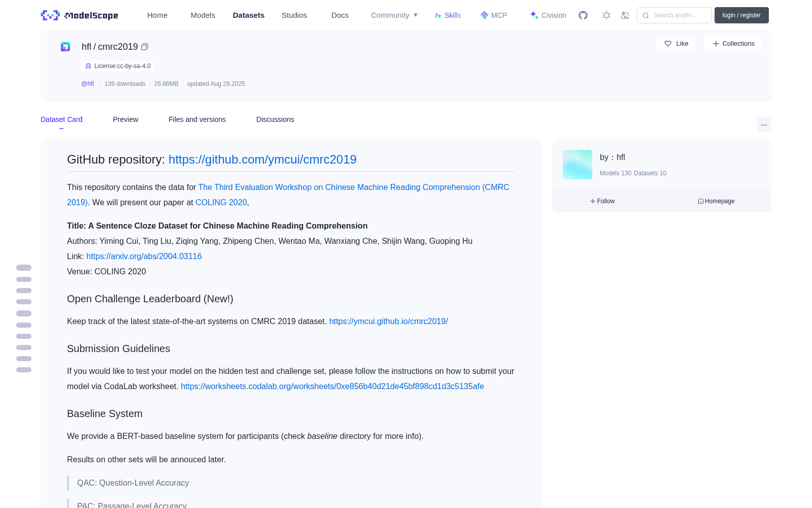Open the ymcui.github.io/cmrc2019 leaderboard link
The image size is (812, 508).
pos(389,321)
